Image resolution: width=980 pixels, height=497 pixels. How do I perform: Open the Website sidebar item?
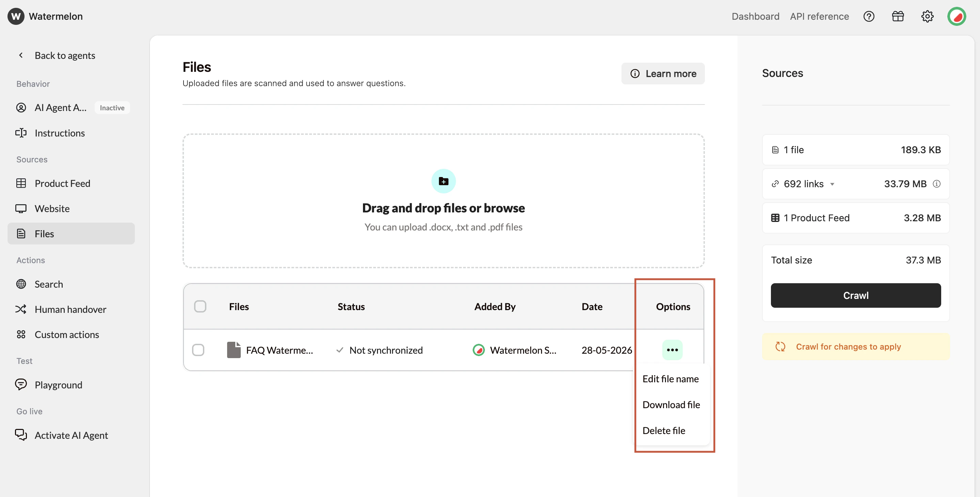71,208
